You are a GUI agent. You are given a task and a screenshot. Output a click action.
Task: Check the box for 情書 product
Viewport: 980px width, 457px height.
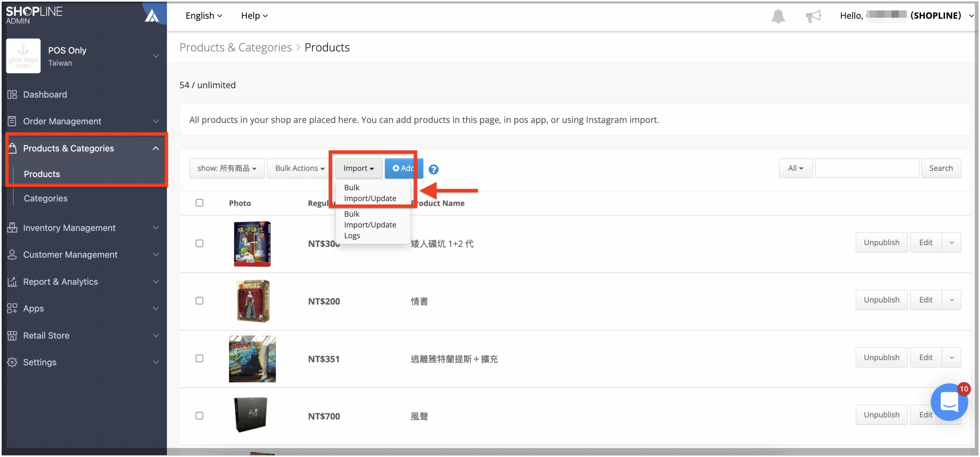coord(199,301)
